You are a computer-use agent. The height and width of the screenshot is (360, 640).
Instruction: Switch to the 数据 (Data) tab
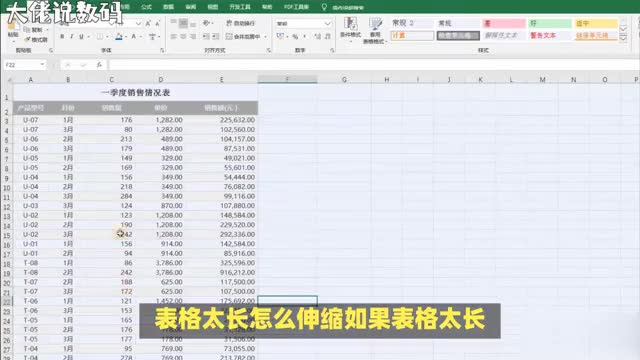168,7
